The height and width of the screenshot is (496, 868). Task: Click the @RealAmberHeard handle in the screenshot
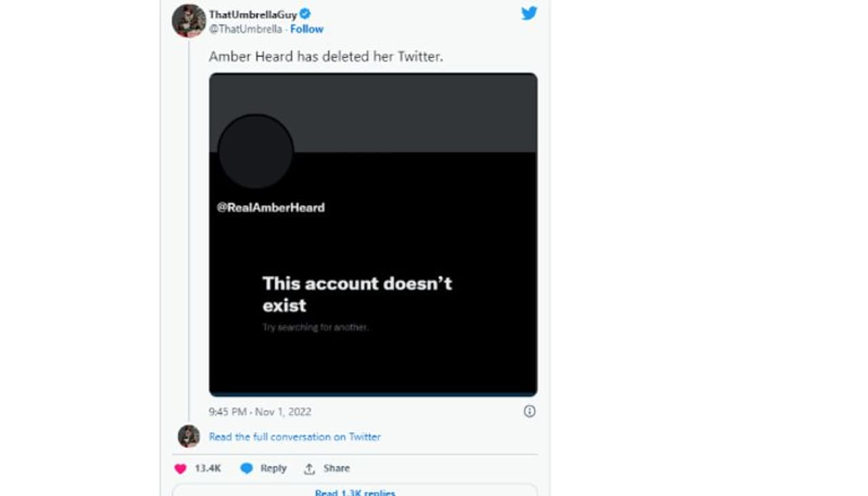click(x=271, y=208)
